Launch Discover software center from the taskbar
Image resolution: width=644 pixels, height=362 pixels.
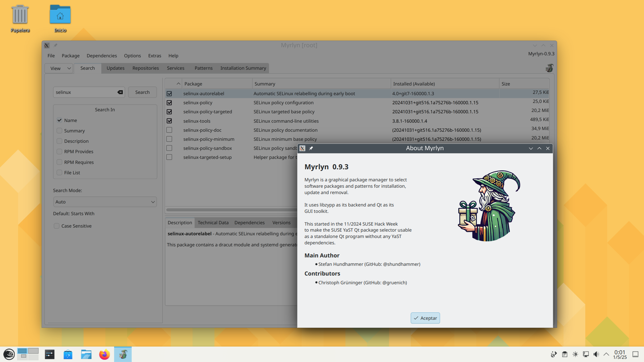click(x=68, y=354)
